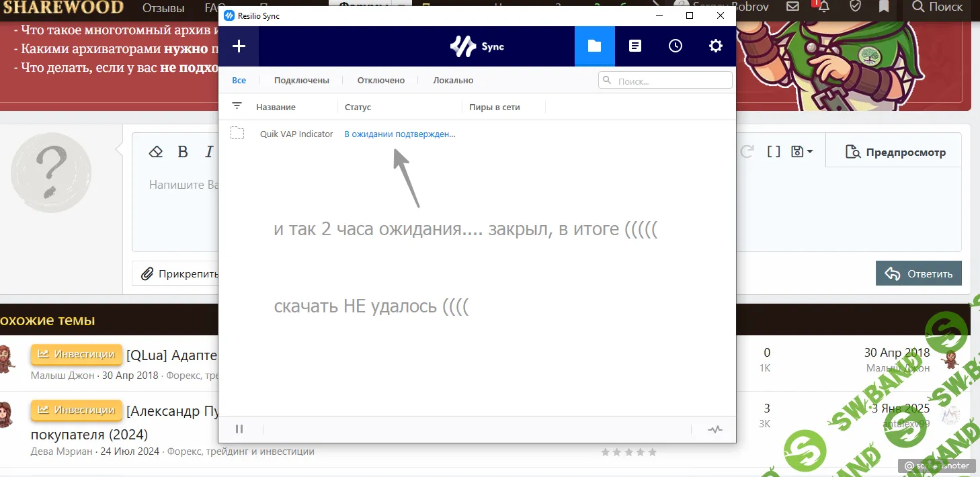
Task: Click the pending approval status link
Action: 399,134
